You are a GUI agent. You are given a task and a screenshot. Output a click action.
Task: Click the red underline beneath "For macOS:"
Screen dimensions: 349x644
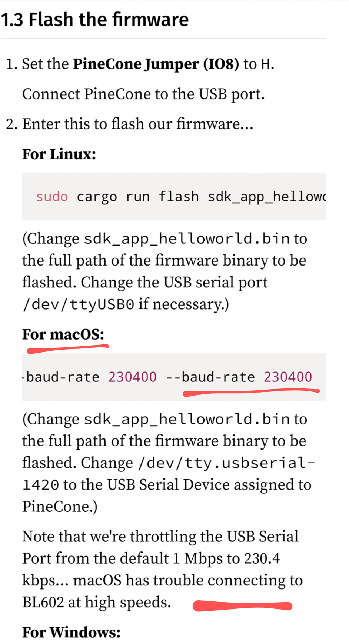coord(67,348)
